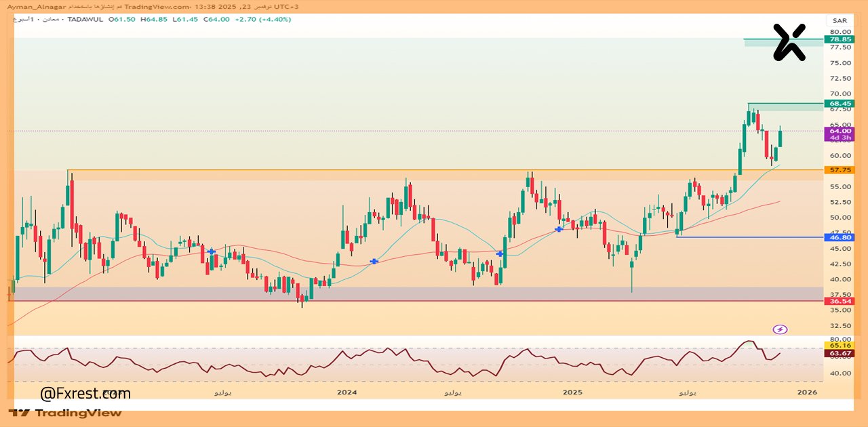Click the purple lightning bolt event icon

(780, 329)
